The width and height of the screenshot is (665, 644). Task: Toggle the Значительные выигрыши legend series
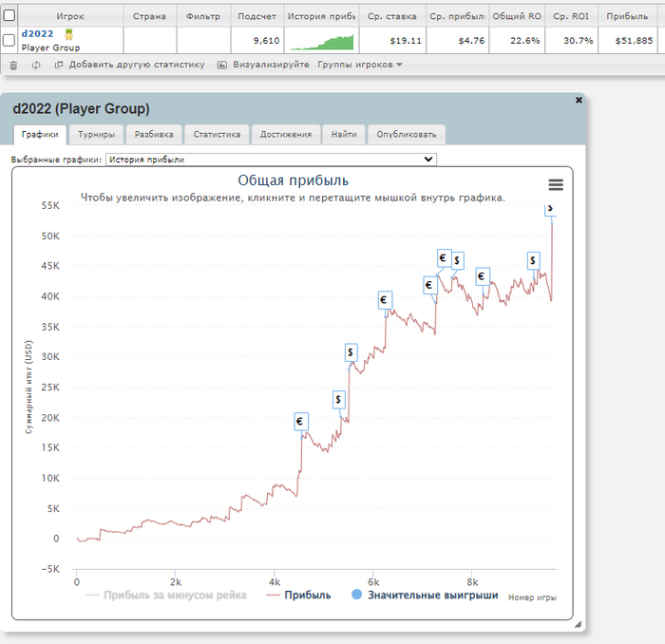tap(425, 596)
